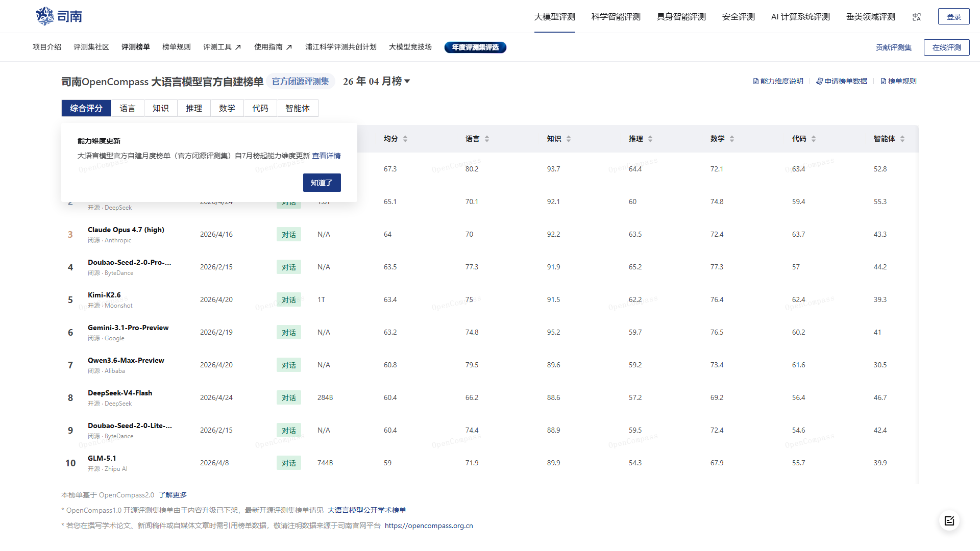Select 95.2 knowledge score for Gemini
This screenshot has height=551, width=980.
[x=553, y=332]
